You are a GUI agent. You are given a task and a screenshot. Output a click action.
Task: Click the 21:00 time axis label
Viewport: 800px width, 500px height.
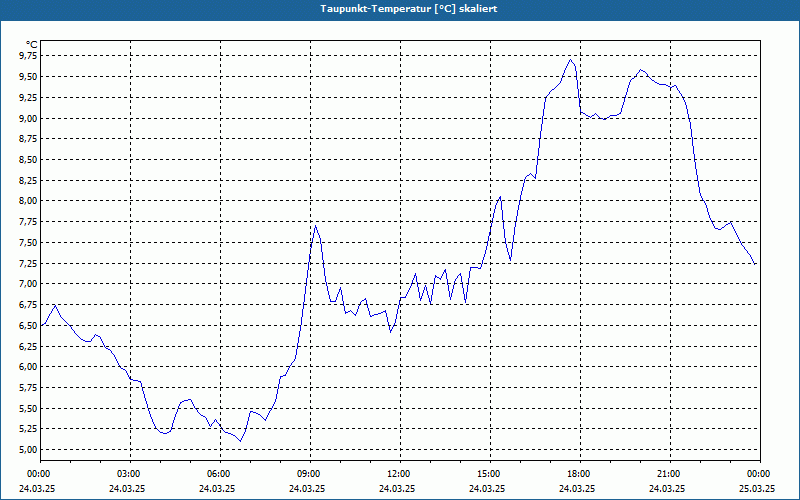(670, 474)
